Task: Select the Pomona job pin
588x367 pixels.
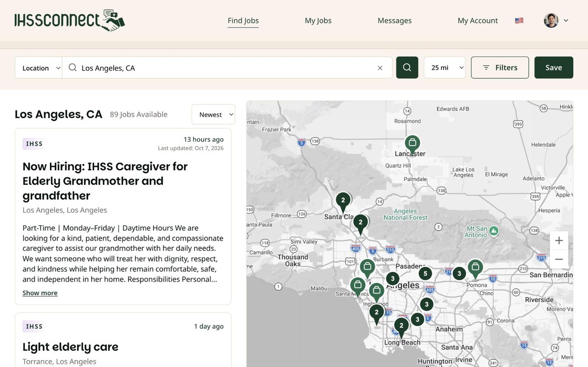Action: [x=475, y=269]
